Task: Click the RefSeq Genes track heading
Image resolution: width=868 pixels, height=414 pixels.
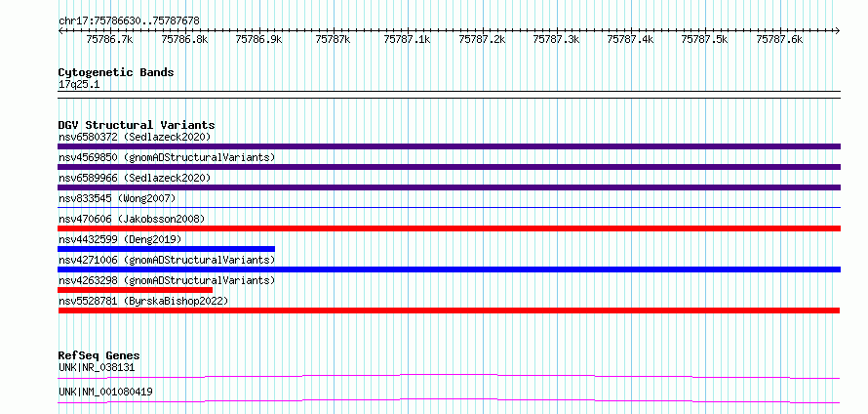Action: tap(99, 355)
